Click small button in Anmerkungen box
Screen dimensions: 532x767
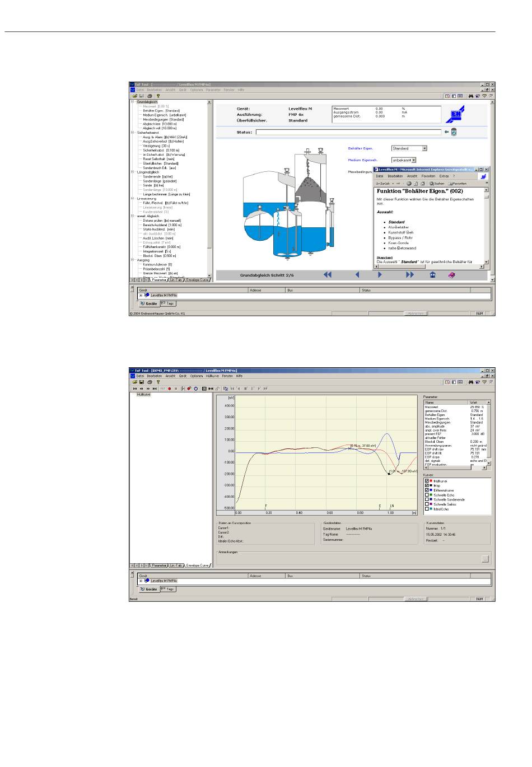(485, 559)
